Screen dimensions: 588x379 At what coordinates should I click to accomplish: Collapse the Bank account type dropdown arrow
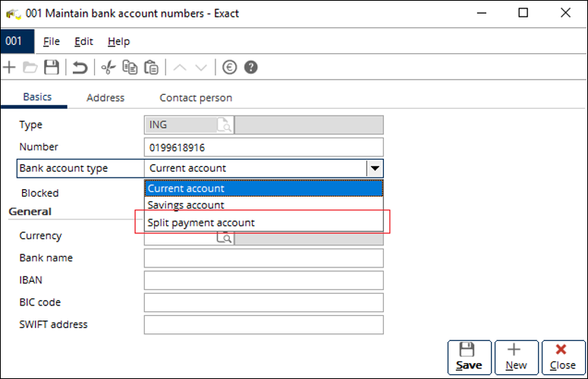point(374,169)
